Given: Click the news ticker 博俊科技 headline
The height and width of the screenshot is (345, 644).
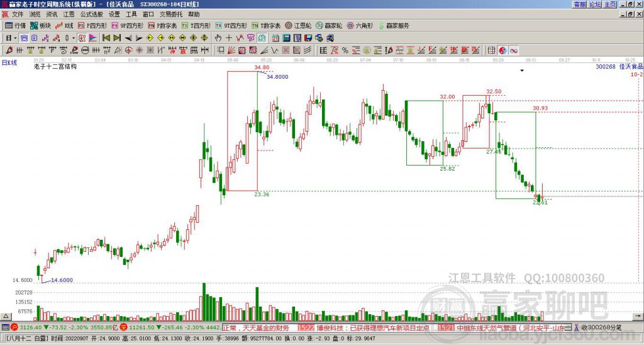Looking at the screenshot, I should tap(372, 328).
